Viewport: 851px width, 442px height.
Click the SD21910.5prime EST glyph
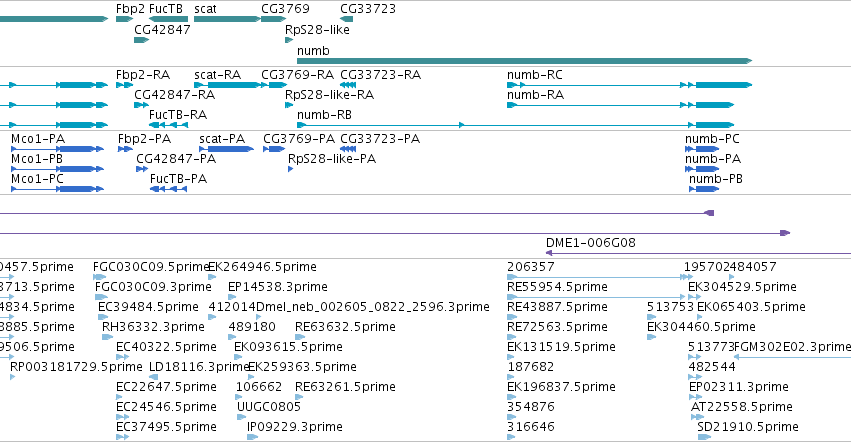tap(704, 437)
